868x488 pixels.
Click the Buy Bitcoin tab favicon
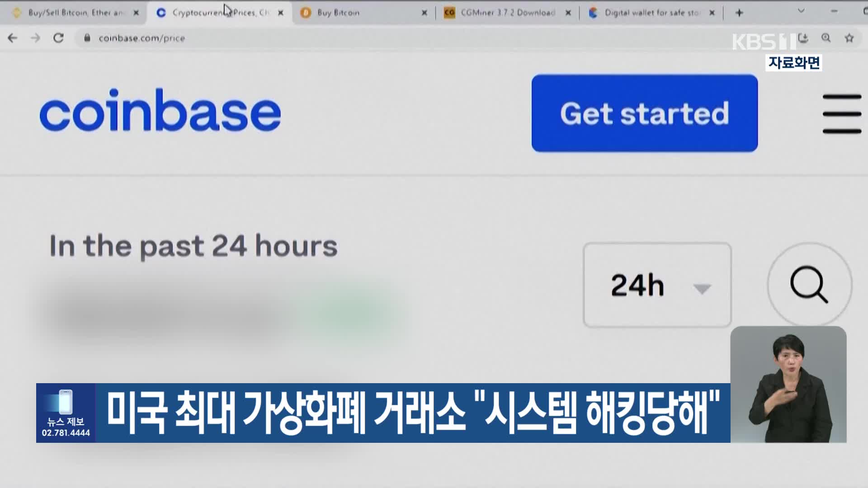tap(306, 13)
